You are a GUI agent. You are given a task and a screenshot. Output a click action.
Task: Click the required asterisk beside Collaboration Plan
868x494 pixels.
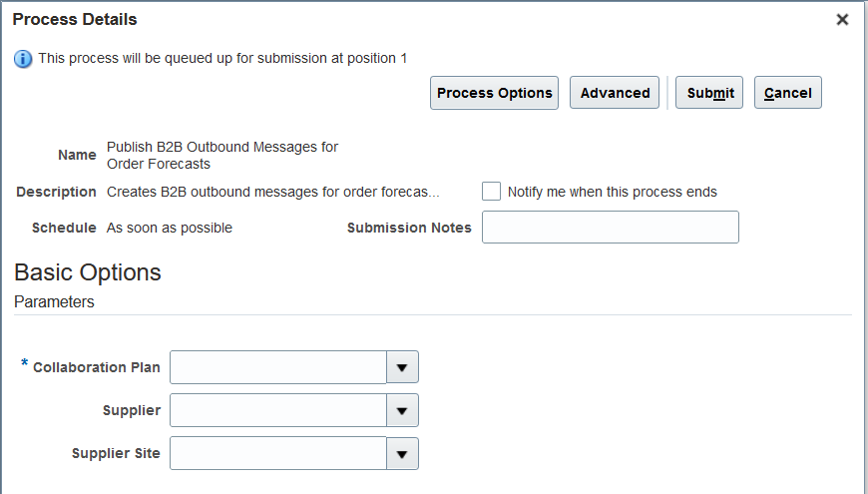click(25, 365)
